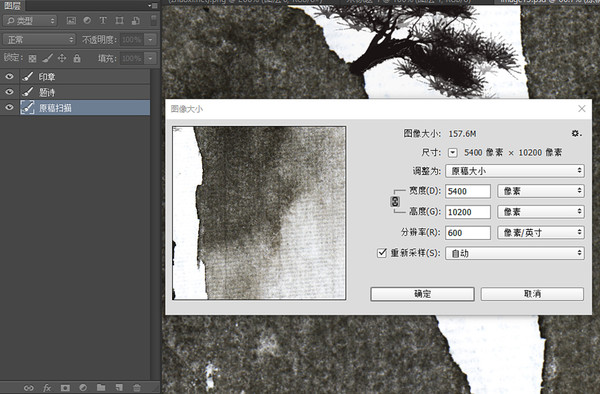Click the 高度 input field
600x394 pixels.
[468, 212]
